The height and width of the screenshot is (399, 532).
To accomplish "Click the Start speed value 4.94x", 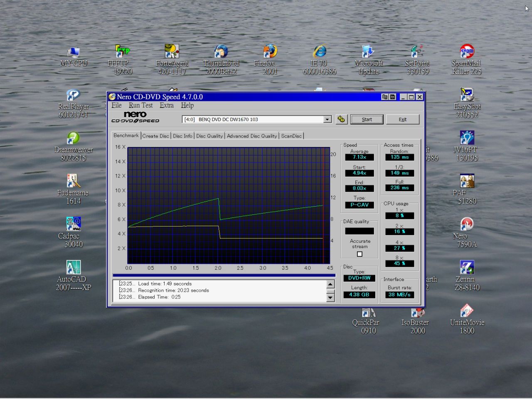I will coord(360,173).
